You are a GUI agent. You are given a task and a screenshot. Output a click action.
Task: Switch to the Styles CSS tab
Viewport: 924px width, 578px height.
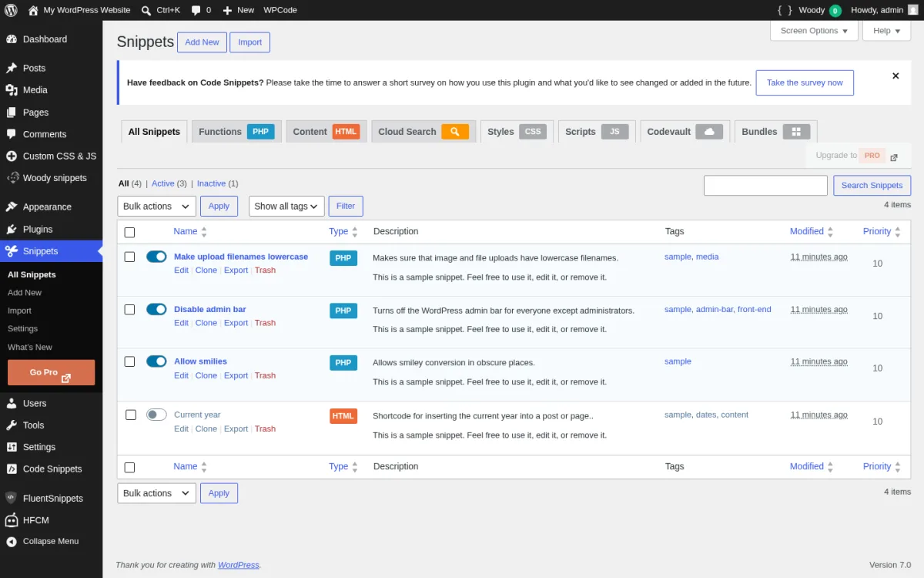click(517, 132)
